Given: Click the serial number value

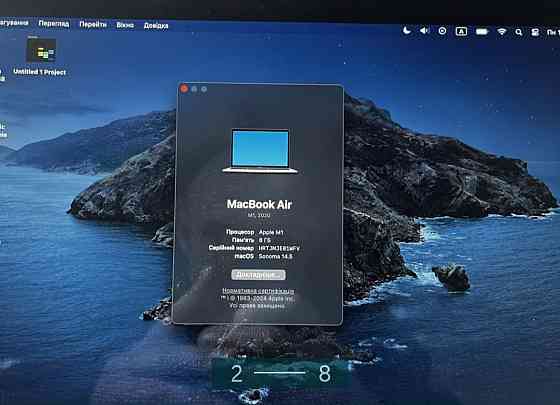Looking at the screenshot, I should click(279, 248).
